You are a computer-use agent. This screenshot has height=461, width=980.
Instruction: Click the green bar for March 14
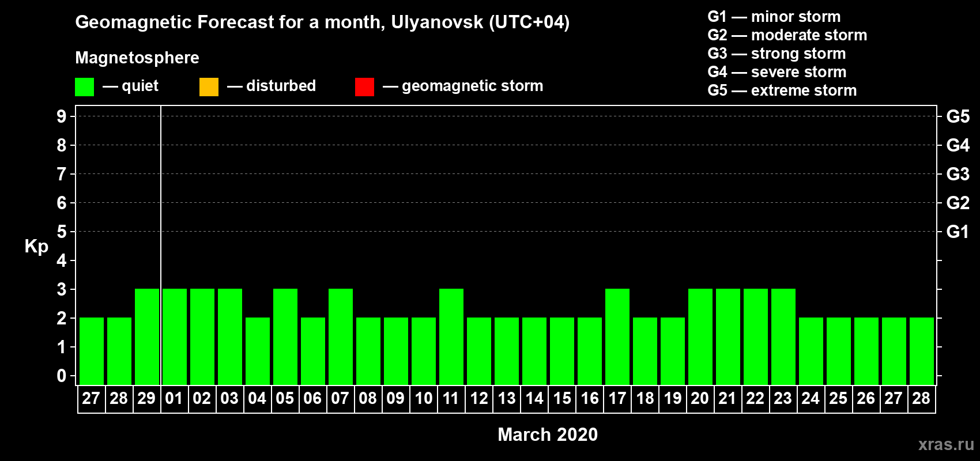534,351
